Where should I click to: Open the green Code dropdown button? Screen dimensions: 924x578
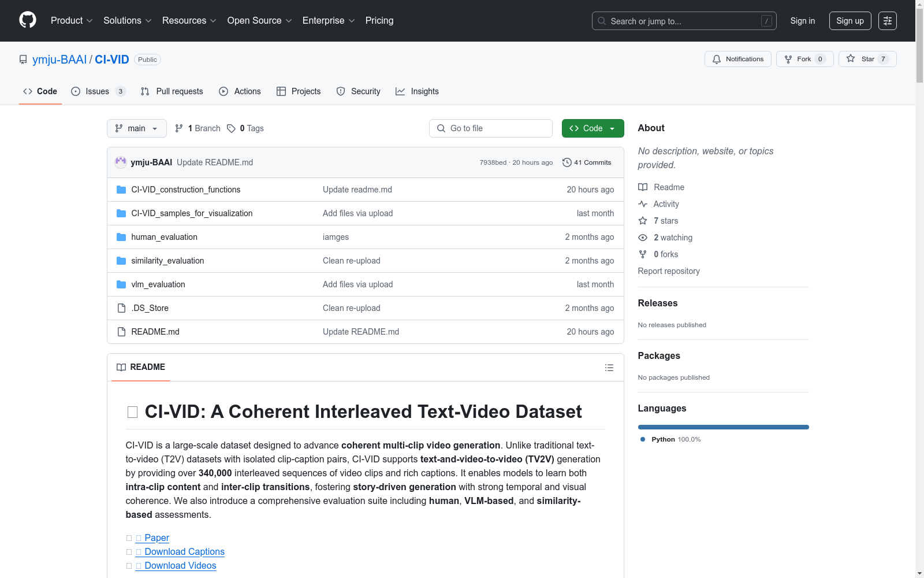[x=593, y=128]
